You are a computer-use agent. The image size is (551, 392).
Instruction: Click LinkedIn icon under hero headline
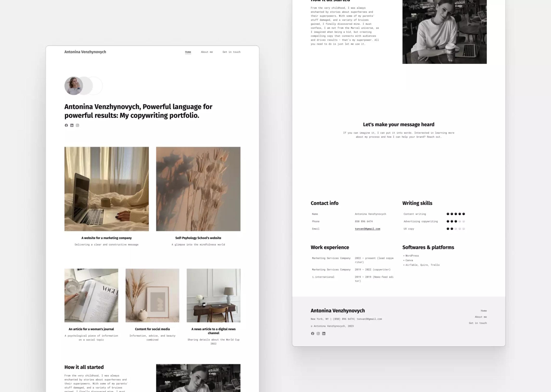click(x=72, y=125)
